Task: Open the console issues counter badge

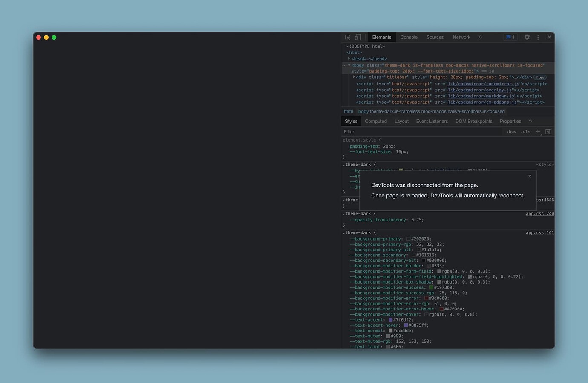Action: [x=510, y=38]
